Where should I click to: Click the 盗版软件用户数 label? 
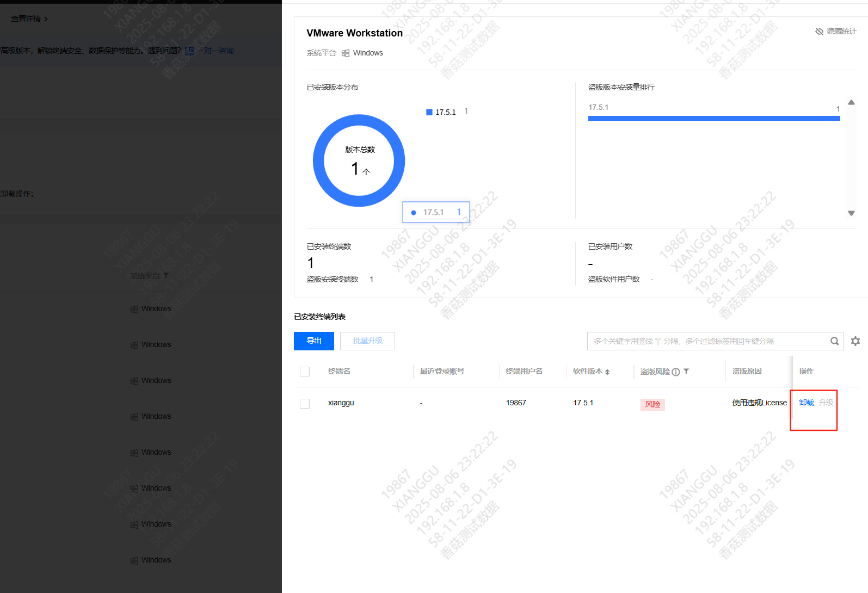coord(614,279)
